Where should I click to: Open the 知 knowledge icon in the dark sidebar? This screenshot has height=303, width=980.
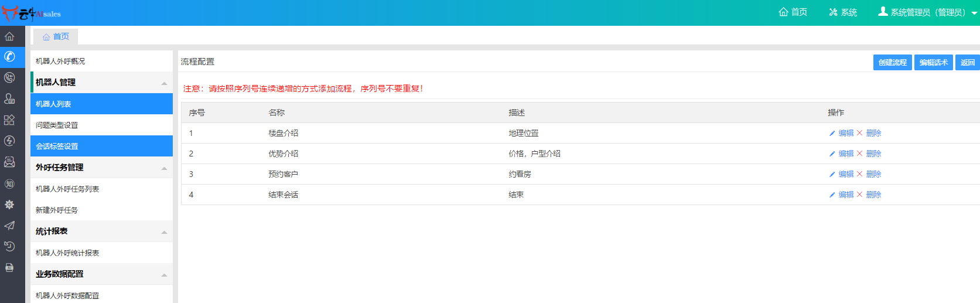pos(9,183)
